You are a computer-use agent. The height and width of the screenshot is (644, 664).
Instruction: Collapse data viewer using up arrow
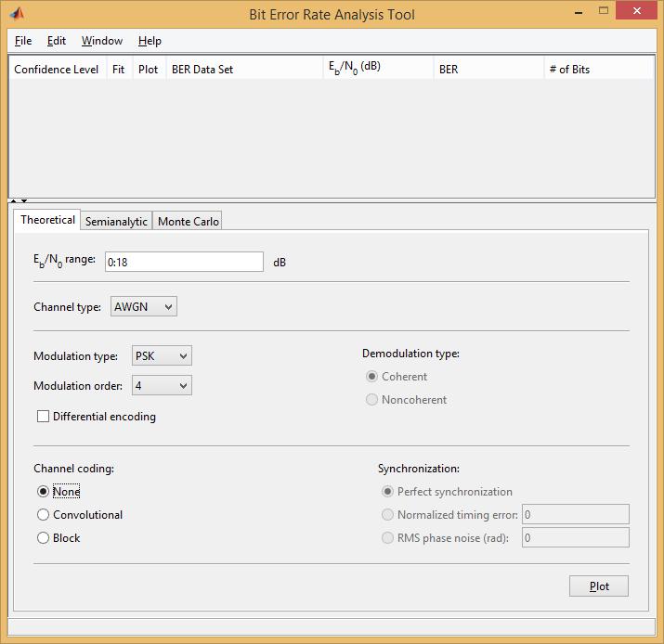[14, 200]
